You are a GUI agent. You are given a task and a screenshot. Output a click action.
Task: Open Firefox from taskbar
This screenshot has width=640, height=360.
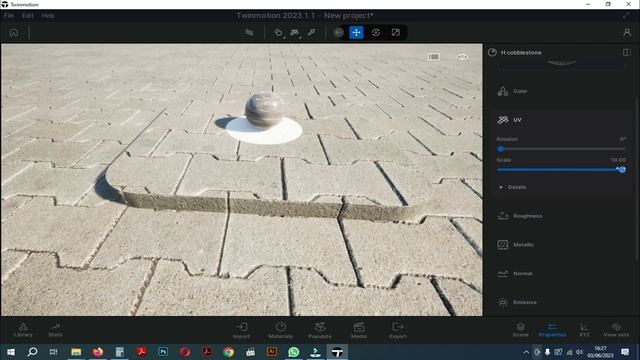[x=98, y=352]
